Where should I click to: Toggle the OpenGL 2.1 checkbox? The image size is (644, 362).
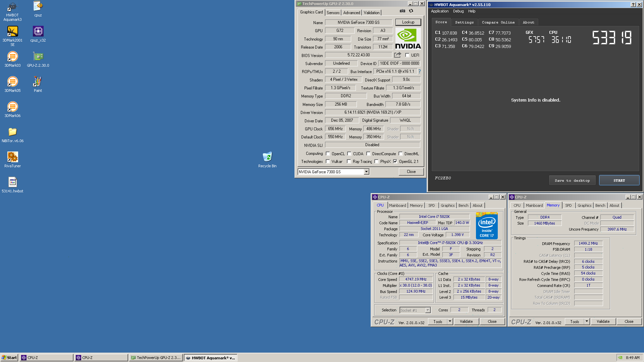tap(395, 162)
